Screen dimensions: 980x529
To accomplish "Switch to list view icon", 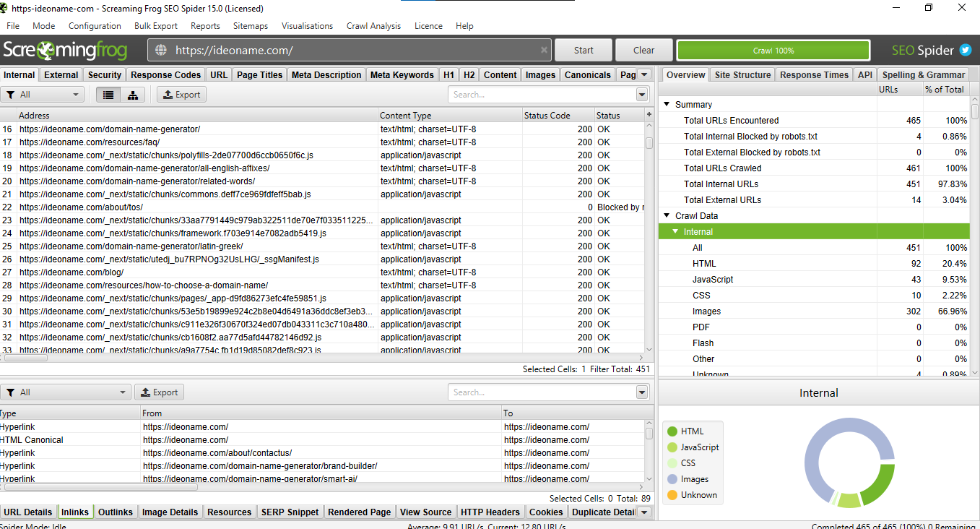I will 109,95.
